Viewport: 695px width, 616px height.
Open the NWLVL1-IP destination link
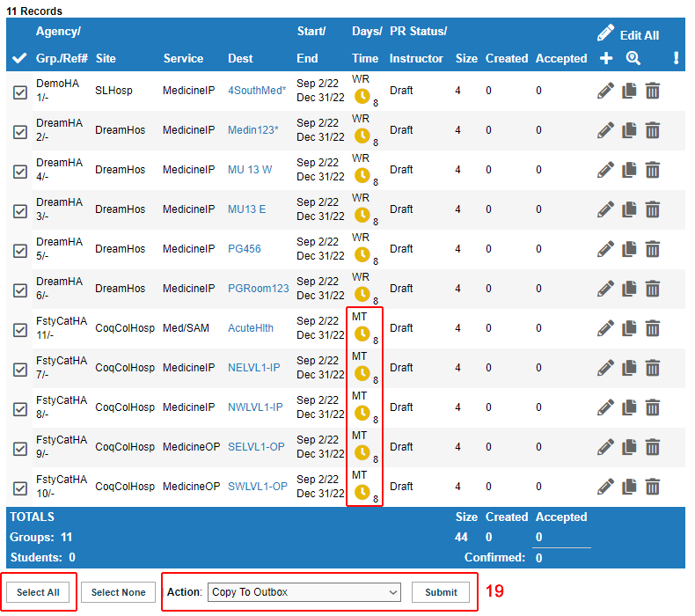(x=255, y=407)
